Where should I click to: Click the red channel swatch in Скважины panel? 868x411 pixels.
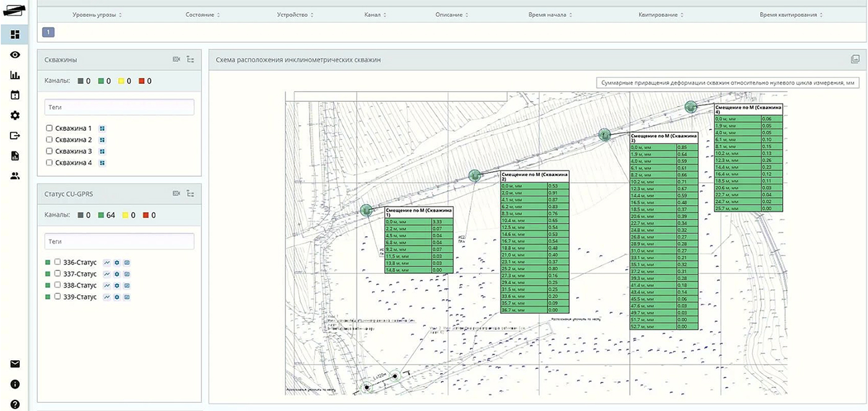click(142, 81)
